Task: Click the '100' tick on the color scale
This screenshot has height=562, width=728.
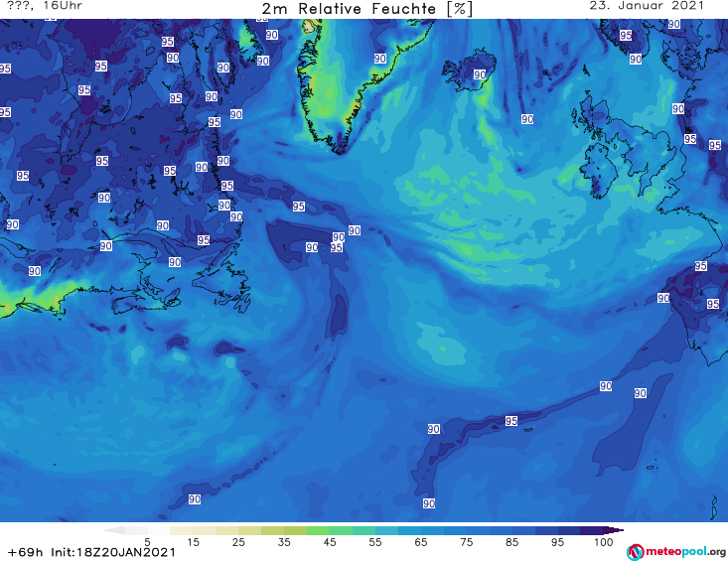Action: tap(604, 542)
